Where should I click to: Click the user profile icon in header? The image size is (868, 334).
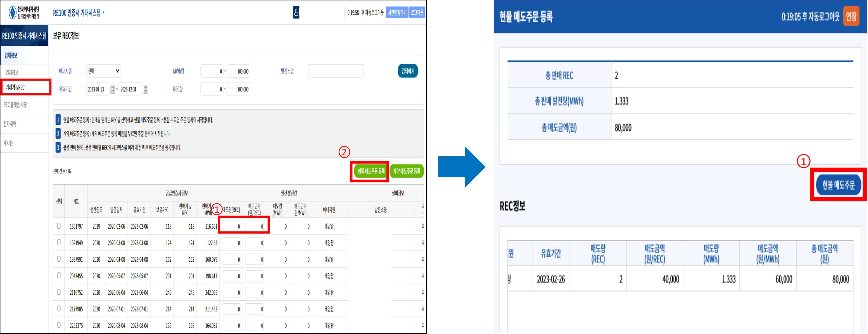(x=296, y=12)
